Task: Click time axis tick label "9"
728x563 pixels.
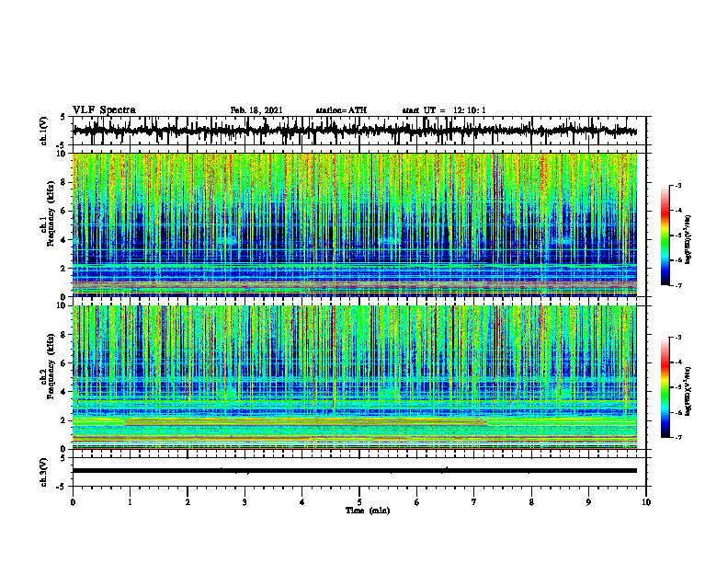Action: tap(588, 502)
